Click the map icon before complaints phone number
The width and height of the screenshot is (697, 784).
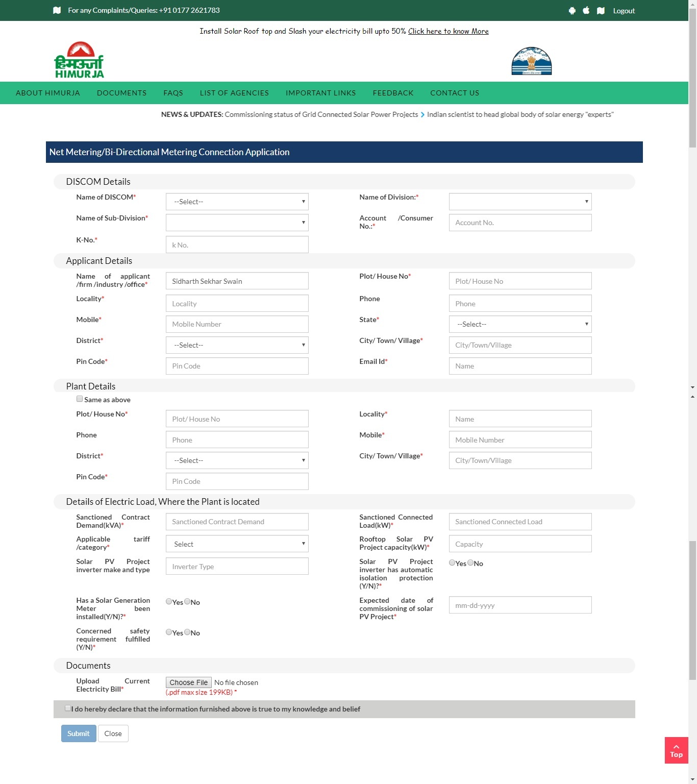[57, 10]
